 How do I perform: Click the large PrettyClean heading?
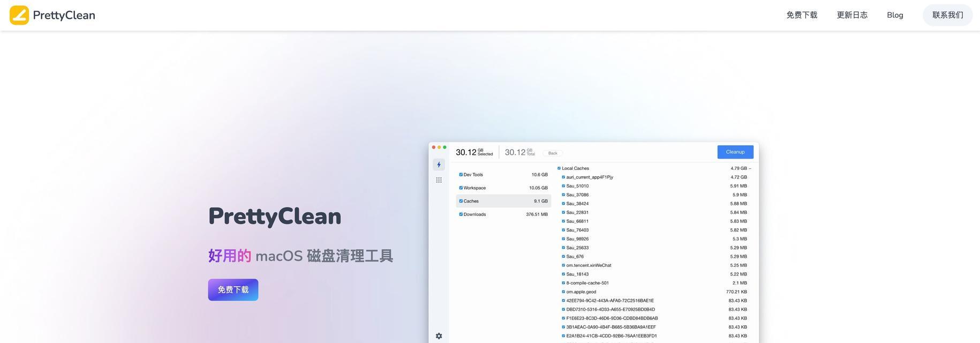(275, 217)
